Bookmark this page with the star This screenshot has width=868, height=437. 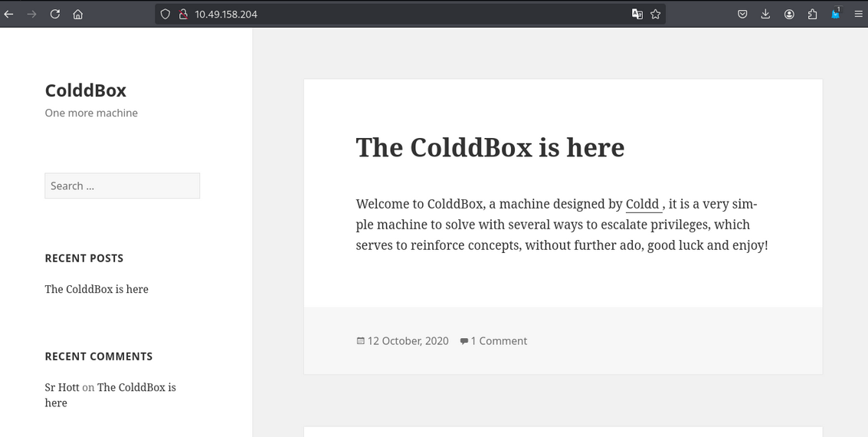tap(656, 14)
